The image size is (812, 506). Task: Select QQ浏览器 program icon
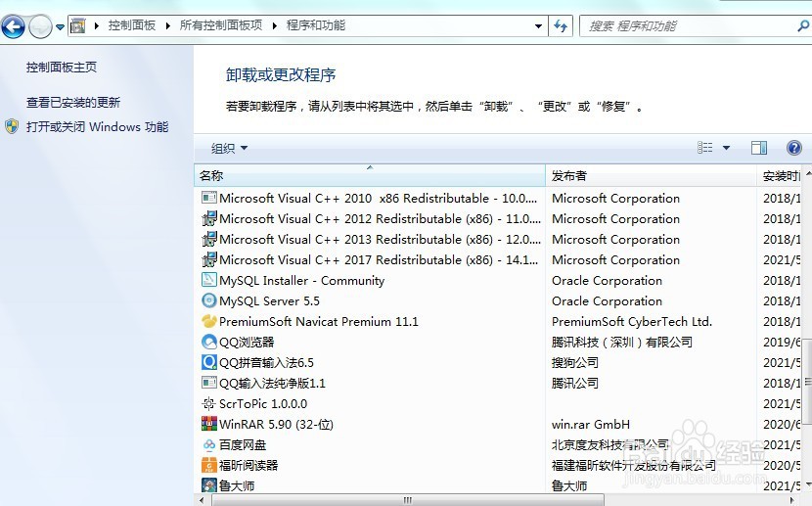pyautogui.click(x=208, y=342)
